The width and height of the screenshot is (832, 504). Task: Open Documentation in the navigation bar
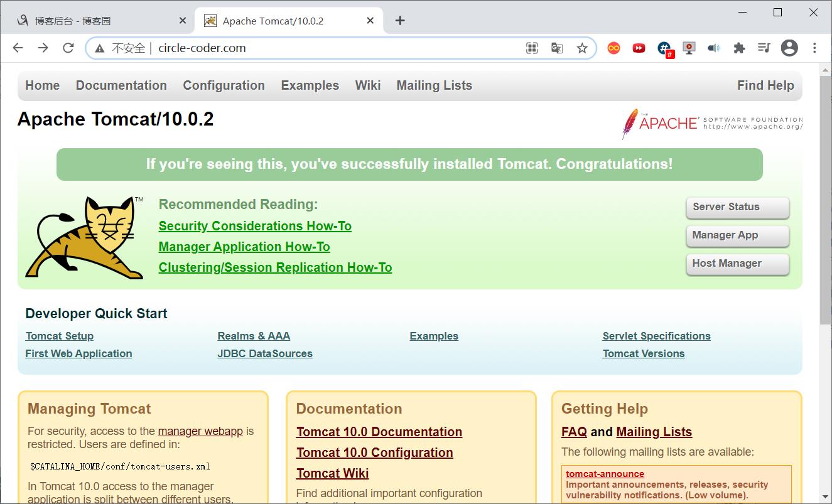pyautogui.click(x=121, y=85)
